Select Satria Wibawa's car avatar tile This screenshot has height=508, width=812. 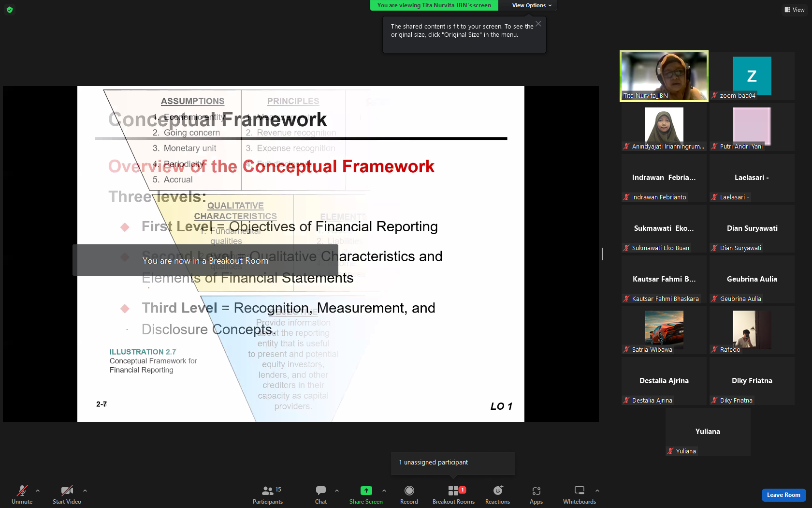664,330
